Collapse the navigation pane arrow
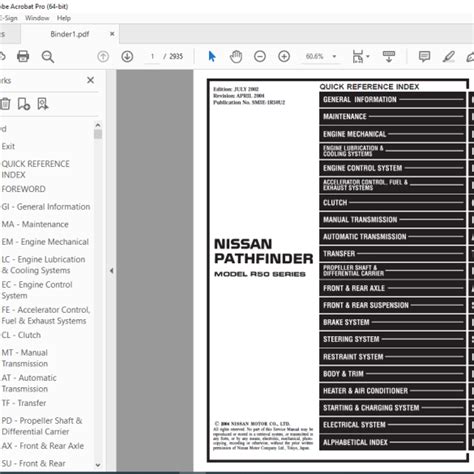Image resolution: width=474 pixels, height=474 pixels. (x=111, y=271)
